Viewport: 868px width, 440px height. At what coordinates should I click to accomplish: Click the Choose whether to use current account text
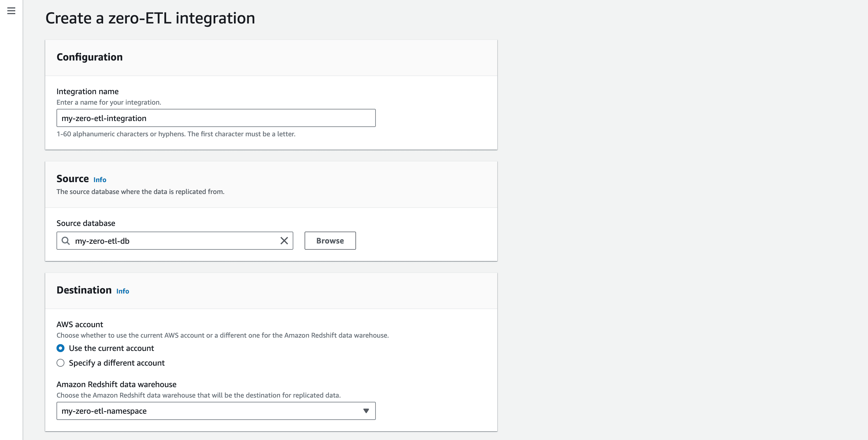[x=223, y=335]
